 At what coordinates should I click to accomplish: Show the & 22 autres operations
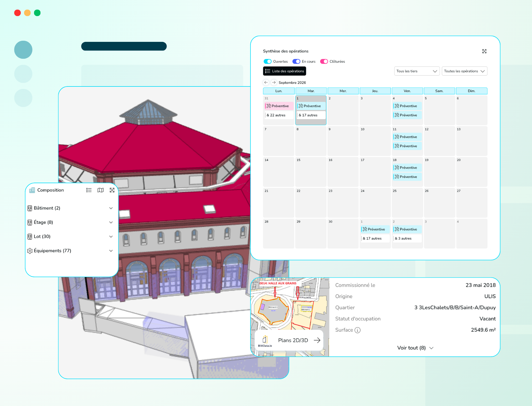(279, 115)
